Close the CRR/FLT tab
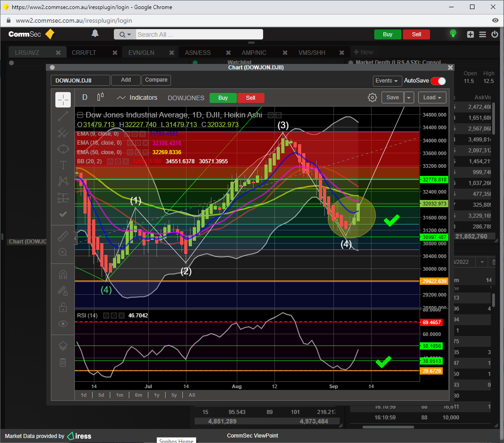 pos(115,53)
